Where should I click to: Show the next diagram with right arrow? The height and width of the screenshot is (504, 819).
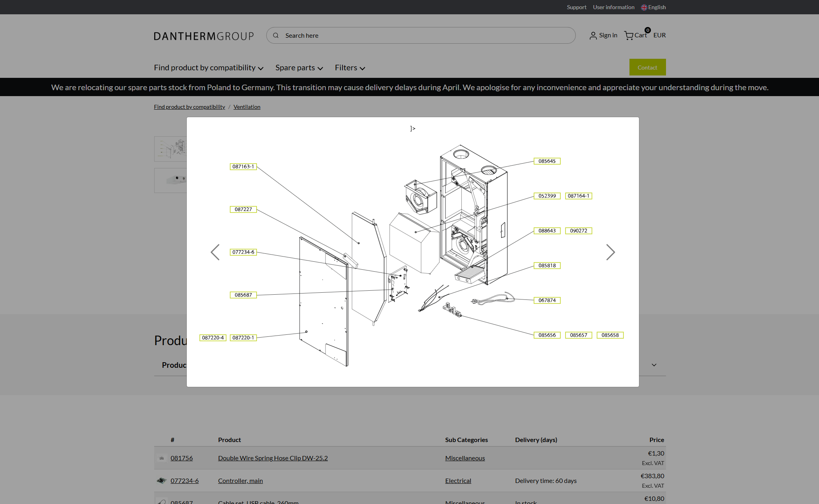[x=610, y=252]
